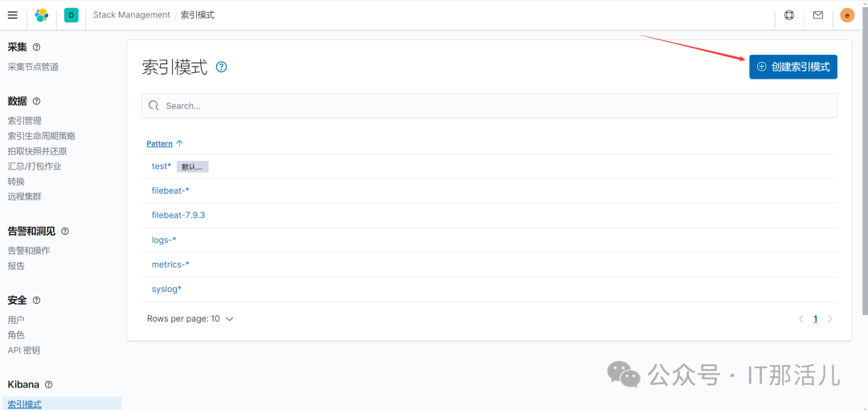Open the green D space selector

(x=72, y=15)
